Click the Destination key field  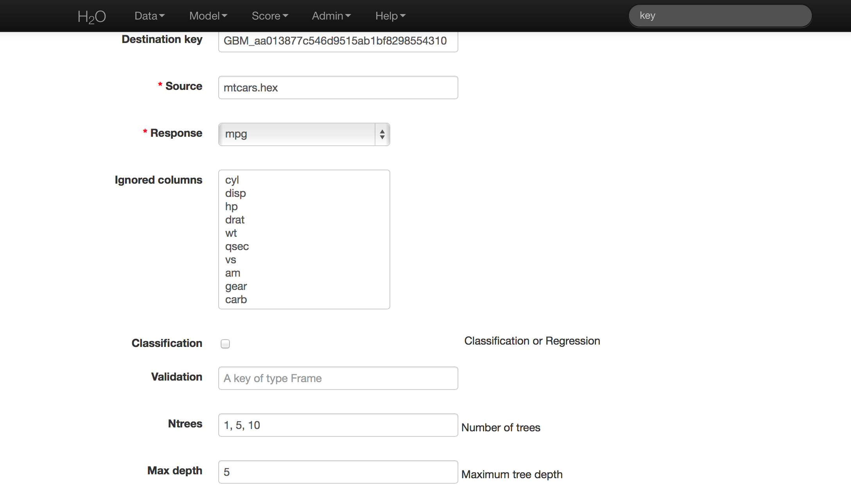[x=338, y=41]
